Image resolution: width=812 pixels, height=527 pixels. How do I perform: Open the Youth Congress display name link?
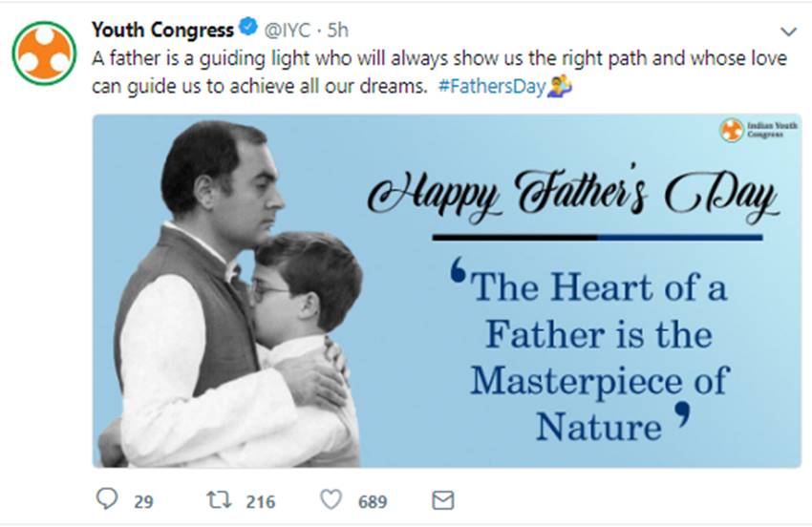pyautogui.click(x=162, y=30)
